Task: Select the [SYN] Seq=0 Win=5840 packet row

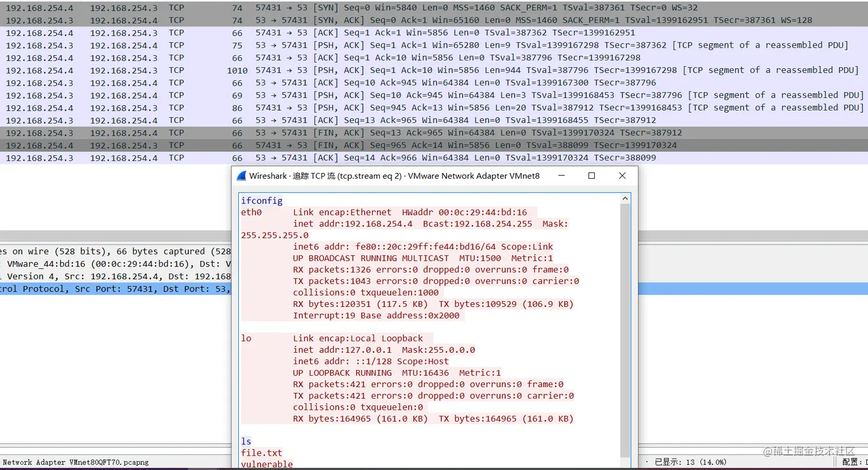Action: (x=434, y=7)
